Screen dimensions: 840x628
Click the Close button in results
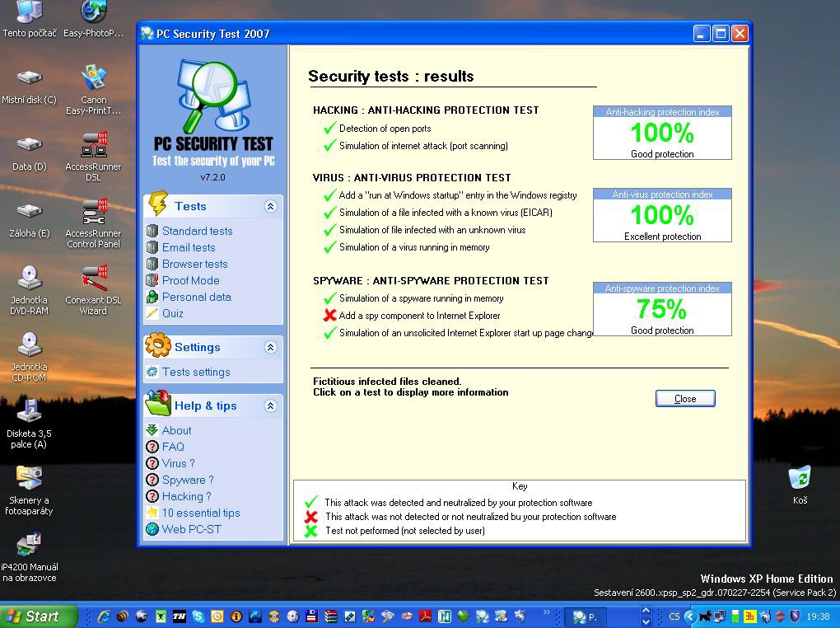click(x=685, y=398)
